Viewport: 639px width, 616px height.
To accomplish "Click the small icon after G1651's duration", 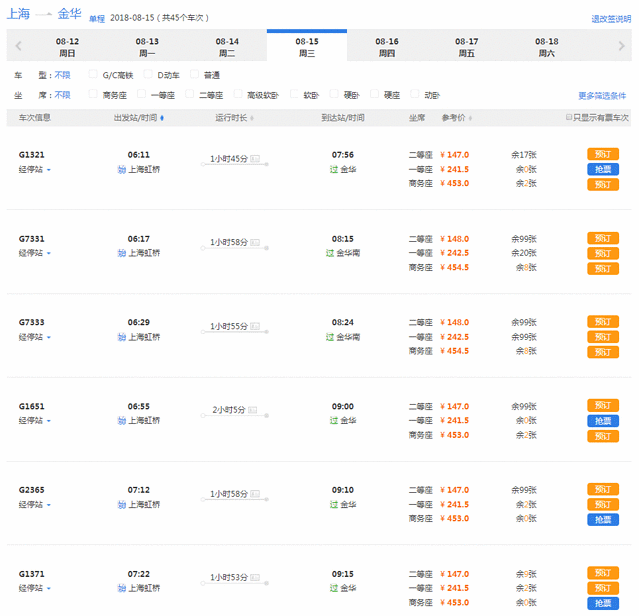I will tap(255, 410).
